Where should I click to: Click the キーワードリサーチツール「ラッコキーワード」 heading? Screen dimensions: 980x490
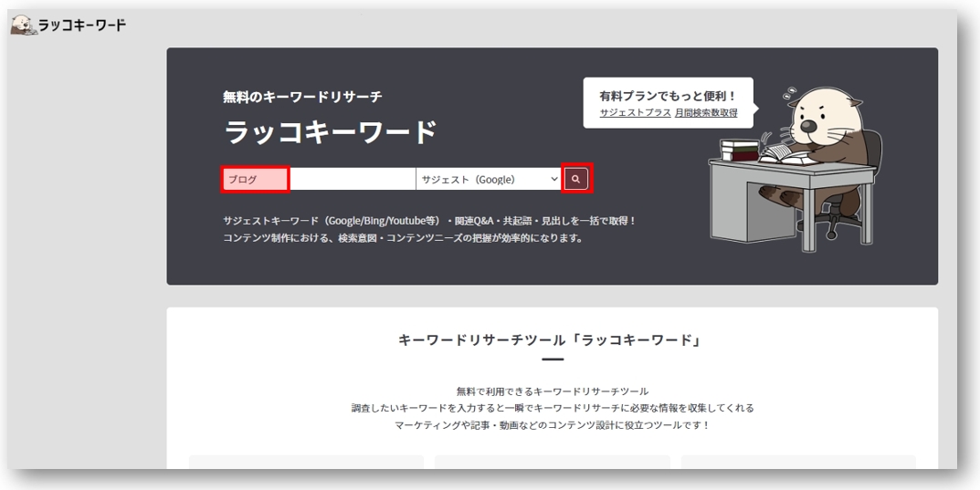click(552, 340)
